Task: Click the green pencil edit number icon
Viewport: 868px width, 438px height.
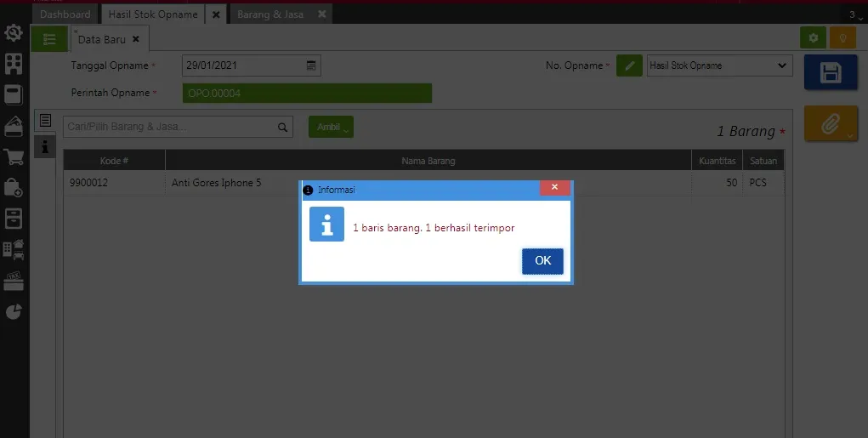Action: point(629,65)
